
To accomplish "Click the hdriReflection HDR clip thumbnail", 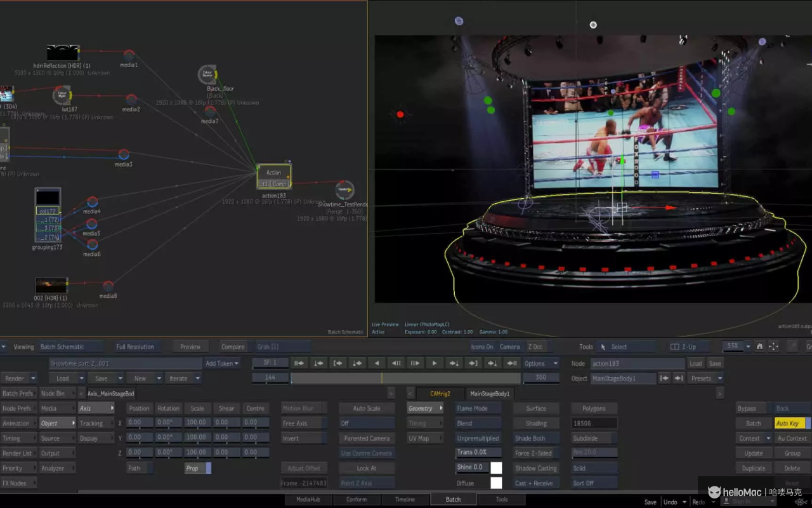I will tap(63, 53).
